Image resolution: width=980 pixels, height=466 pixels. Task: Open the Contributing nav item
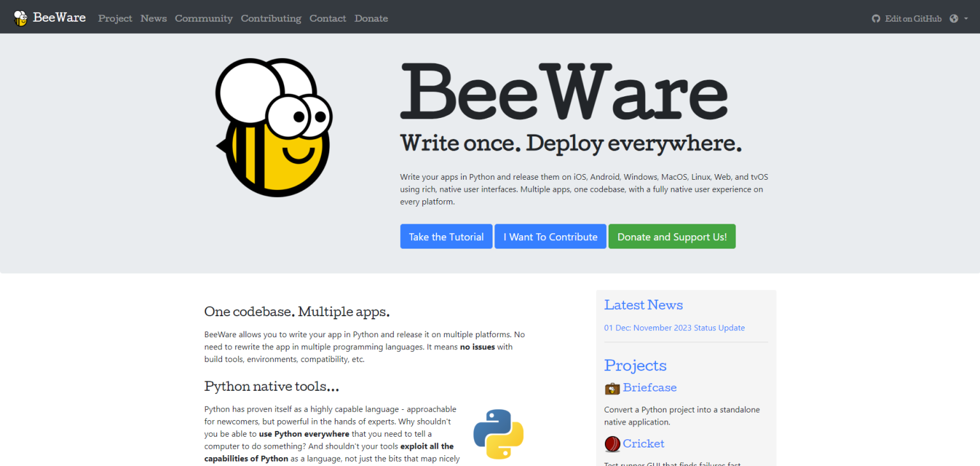coord(271,18)
